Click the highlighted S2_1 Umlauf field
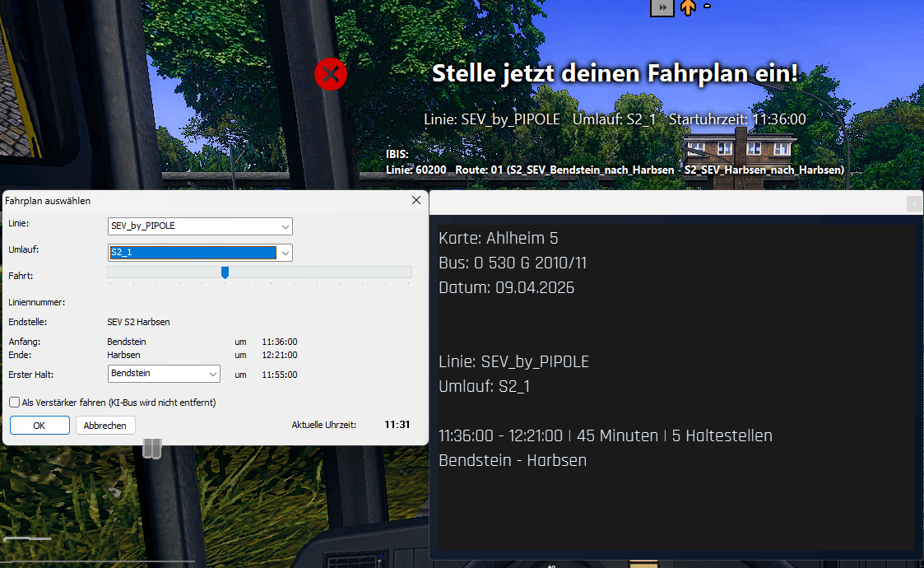The height and width of the screenshot is (568, 924). coord(191,253)
